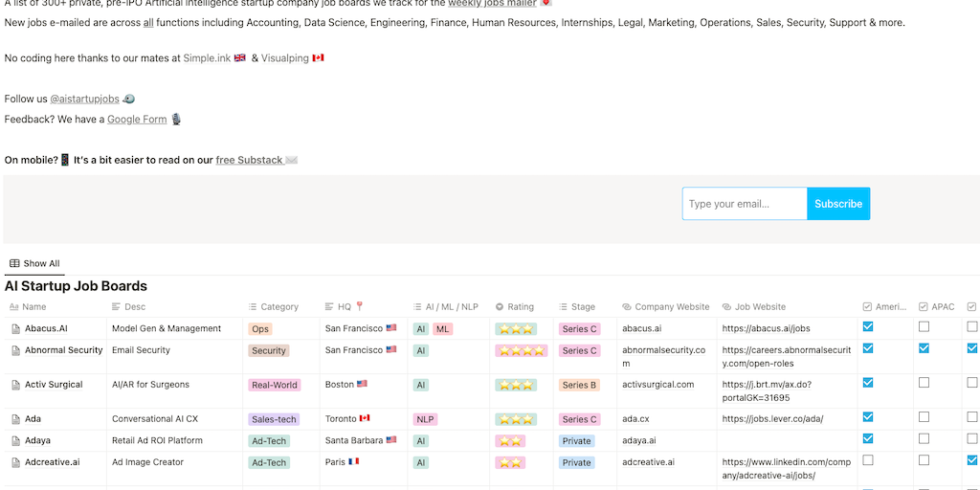980x490 pixels.
Task: Open the Google Form link
Action: (137, 119)
